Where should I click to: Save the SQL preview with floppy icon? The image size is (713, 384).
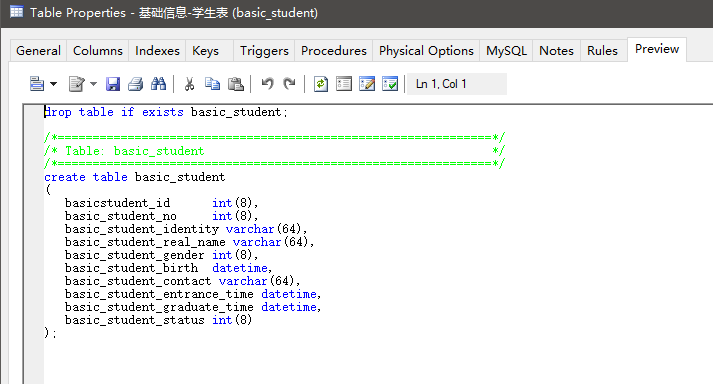113,84
